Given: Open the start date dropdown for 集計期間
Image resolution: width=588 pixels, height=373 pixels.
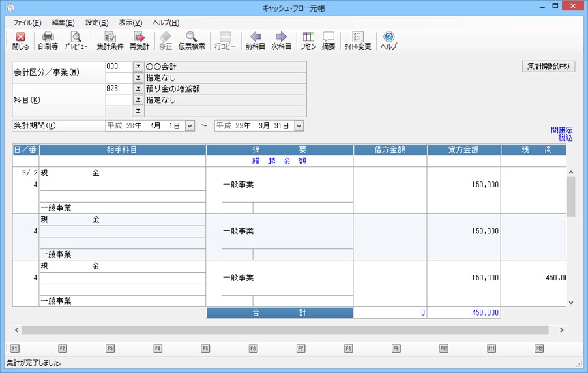Looking at the screenshot, I should tap(190, 125).
